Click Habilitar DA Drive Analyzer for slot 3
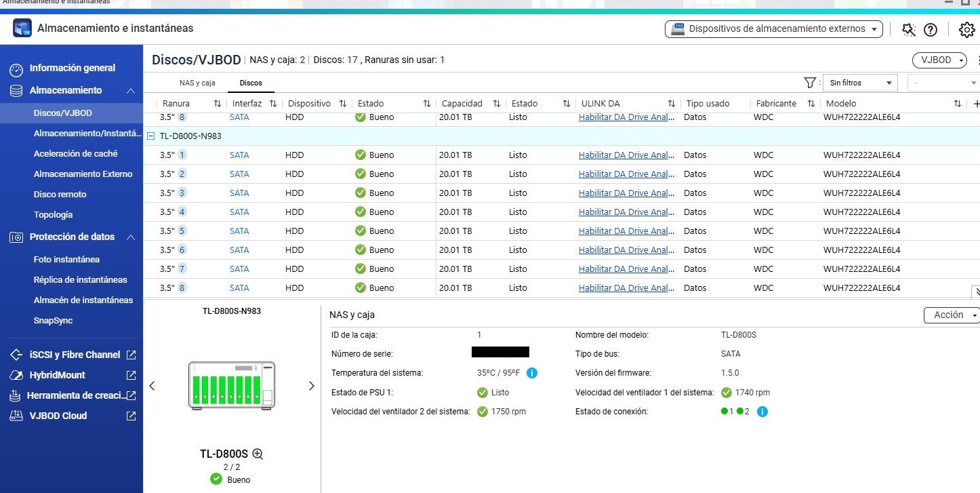Image resolution: width=980 pixels, height=493 pixels. click(x=626, y=193)
